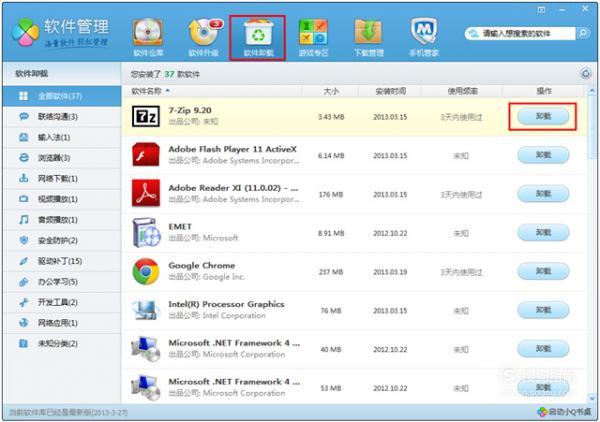Viewport: 600px width, 422px height.
Task: Select 聊天沟通(3) chat category
Action: [62, 116]
